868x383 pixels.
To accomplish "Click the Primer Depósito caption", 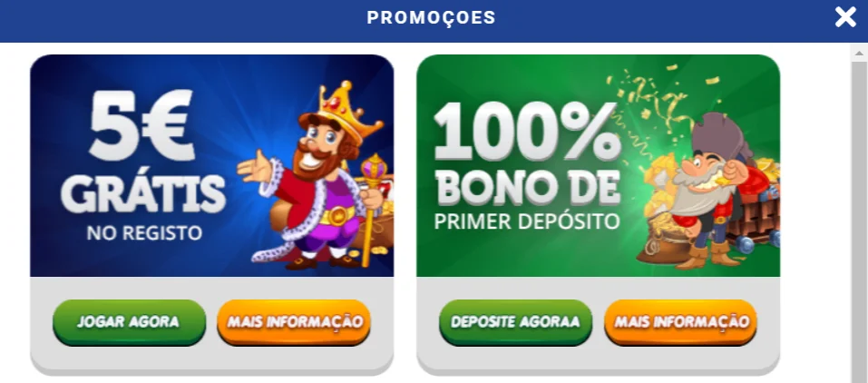I will (526, 221).
